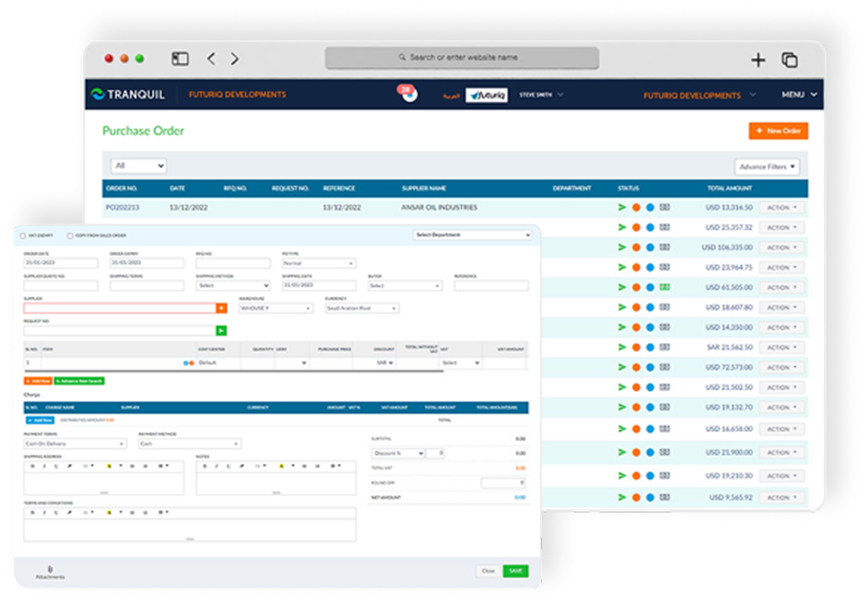Expand the All filter dropdown

139,165
